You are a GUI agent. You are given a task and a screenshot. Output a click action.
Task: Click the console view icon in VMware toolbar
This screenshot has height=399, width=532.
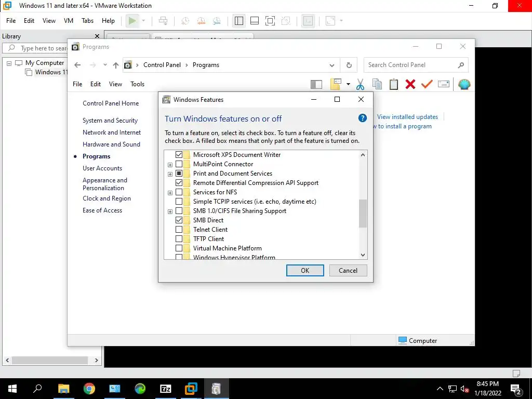[x=308, y=21]
